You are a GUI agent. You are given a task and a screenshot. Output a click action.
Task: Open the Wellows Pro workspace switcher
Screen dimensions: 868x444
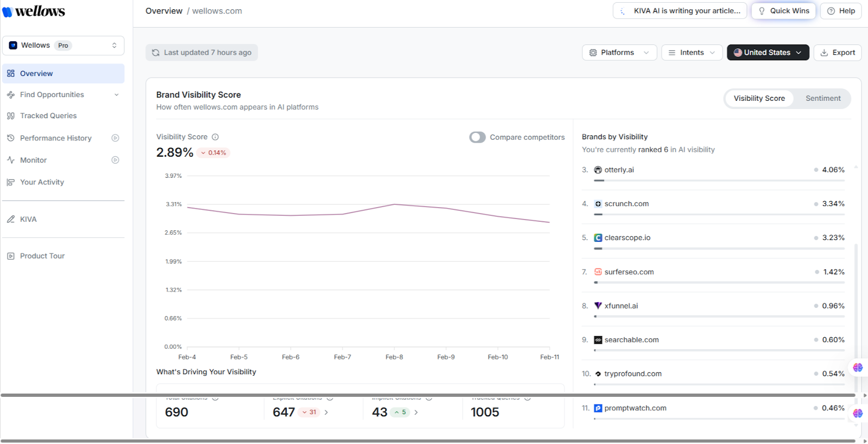63,46
